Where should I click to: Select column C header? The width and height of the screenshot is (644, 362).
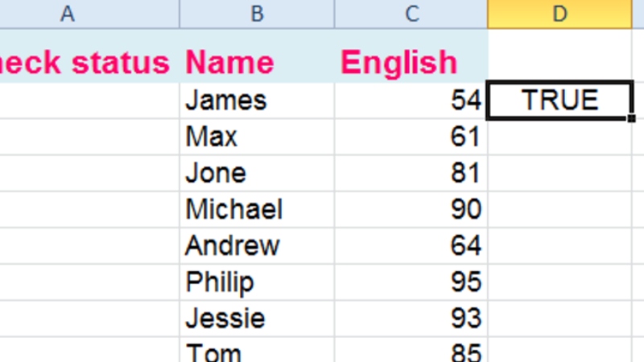[x=411, y=14]
